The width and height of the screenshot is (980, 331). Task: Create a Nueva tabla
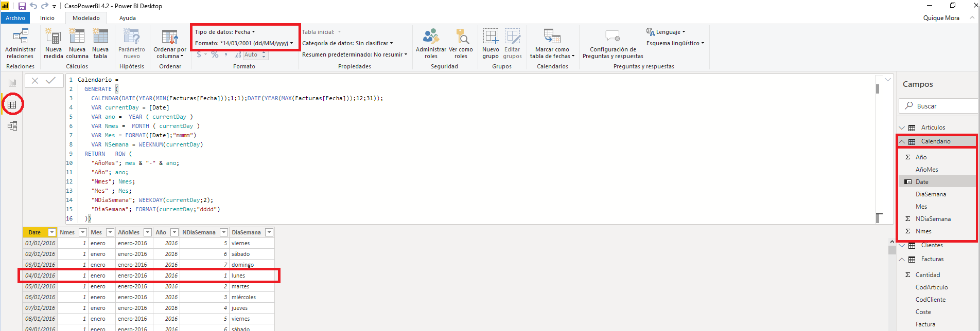click(x=100, y=44)
